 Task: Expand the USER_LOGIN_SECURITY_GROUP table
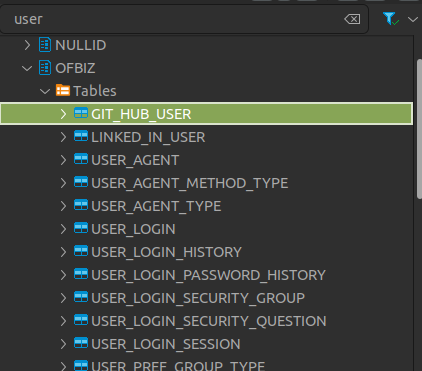[x=63, y=298]
